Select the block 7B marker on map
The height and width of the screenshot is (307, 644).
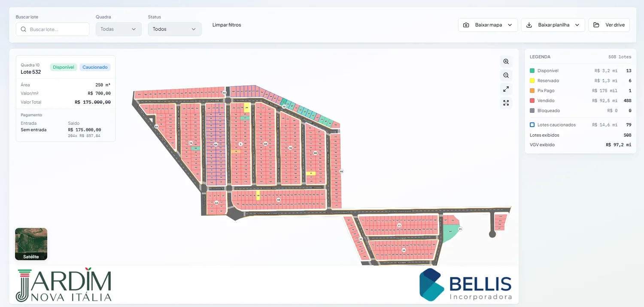coord(290,148)
